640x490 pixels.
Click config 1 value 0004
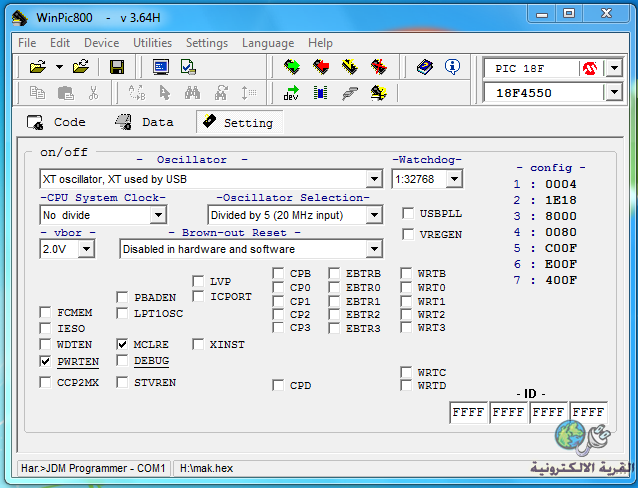[x=561, y=184]
